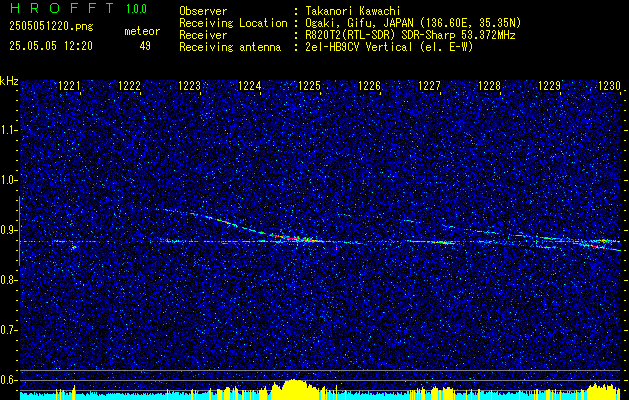Select the meteor count 49
629x400 pixels.
[145, 46]
